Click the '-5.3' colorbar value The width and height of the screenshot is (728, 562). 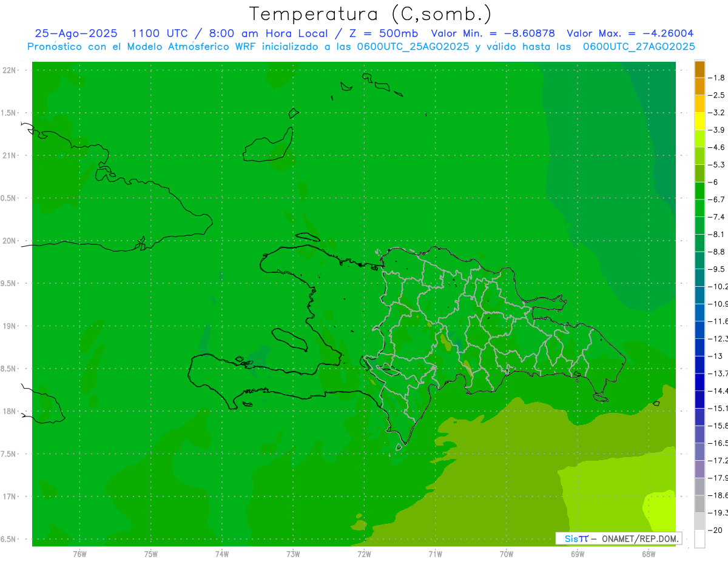[x=717, y=164]
